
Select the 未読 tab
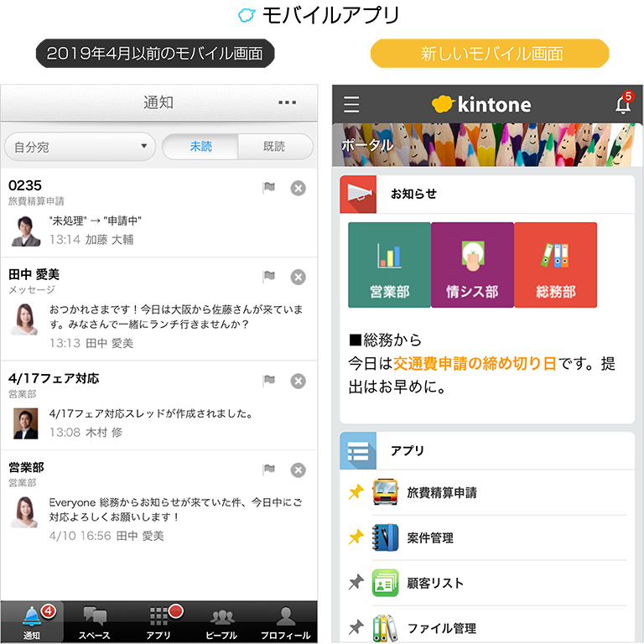201,147
